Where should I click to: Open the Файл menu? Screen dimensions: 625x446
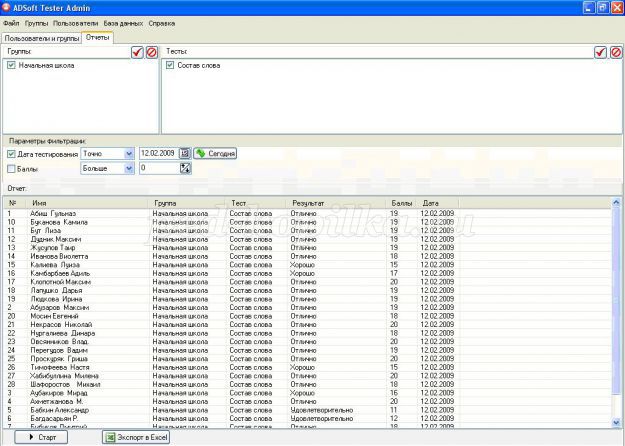point(12,21)
